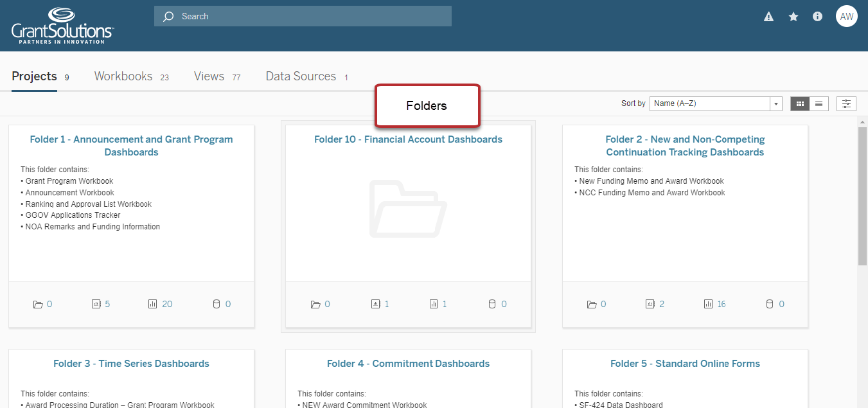Open favorites via the star icon
Screen dimensions: 868x408
coord(793,17)
